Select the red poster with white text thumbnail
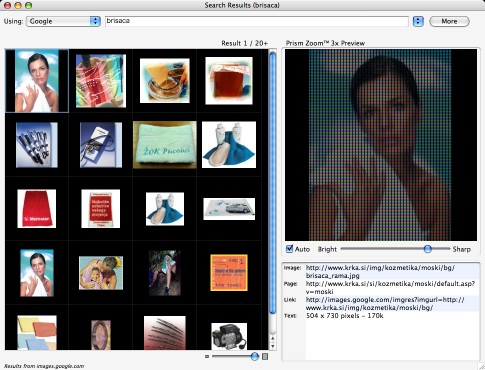This screenshot has width=485, height=370. tap(101, 209)
